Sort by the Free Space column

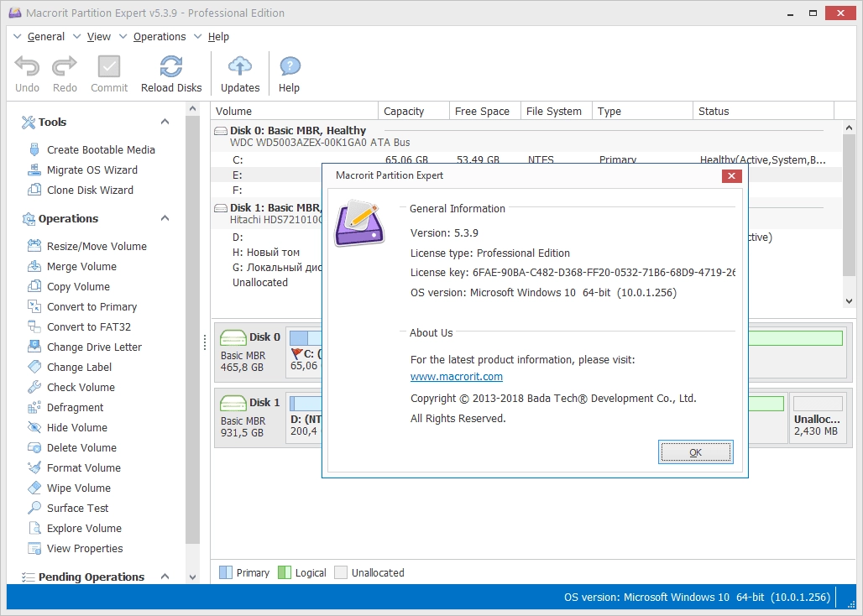pos(485,111)
